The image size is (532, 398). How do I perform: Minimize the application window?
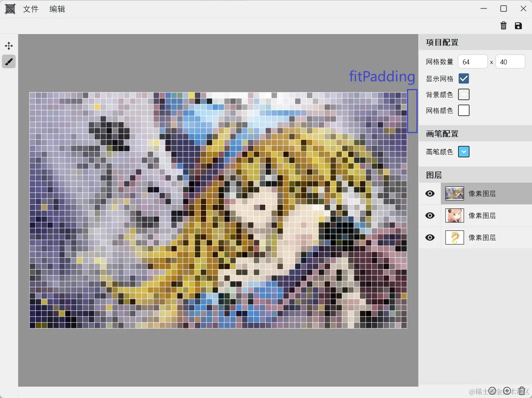[484, 9]
